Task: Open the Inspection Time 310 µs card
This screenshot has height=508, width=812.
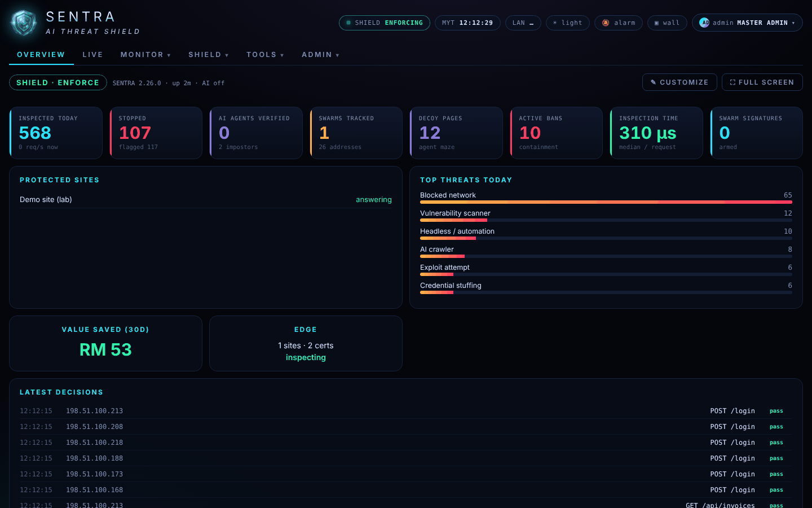Action: pos(656,133)
